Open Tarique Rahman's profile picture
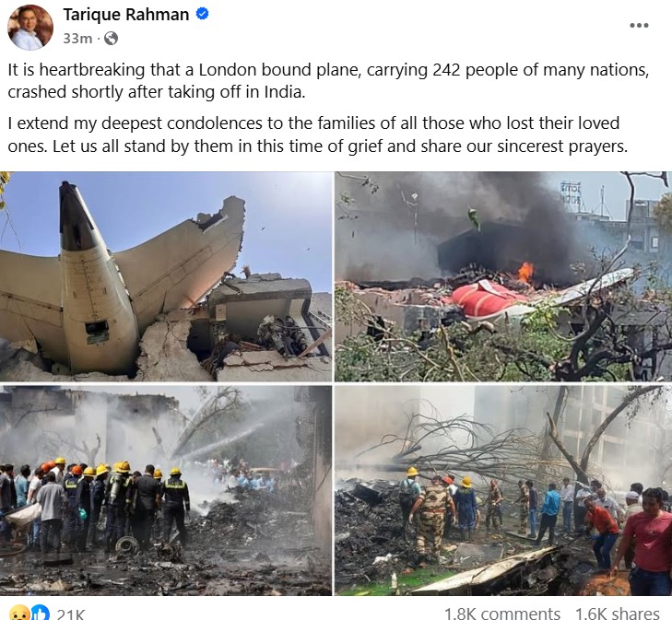Screen dimensions: 672x620 point(30,27)
